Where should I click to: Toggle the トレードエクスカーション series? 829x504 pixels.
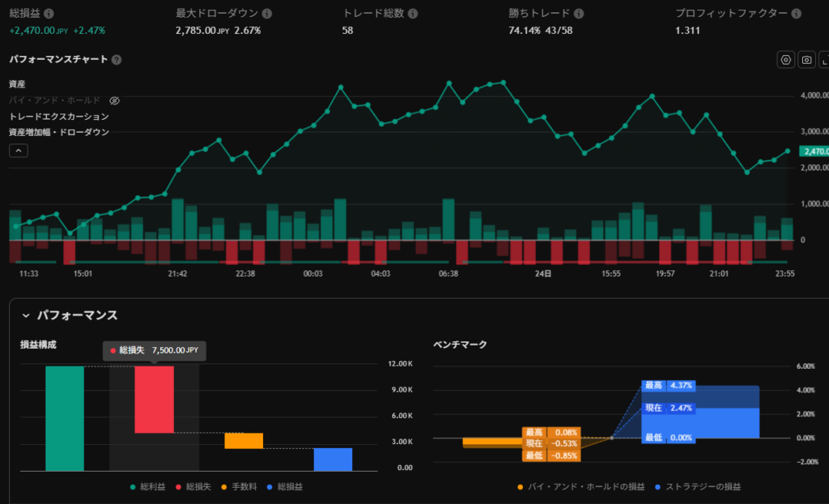(58, 116)
